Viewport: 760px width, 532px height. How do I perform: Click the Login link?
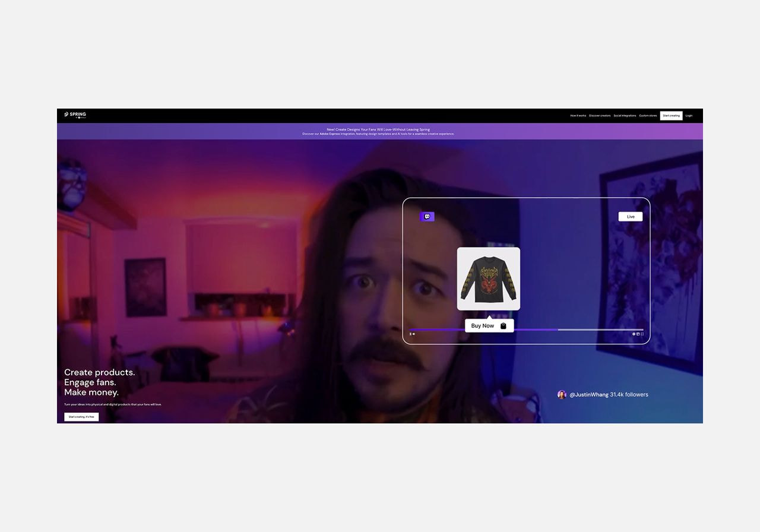tap(689, 116)
